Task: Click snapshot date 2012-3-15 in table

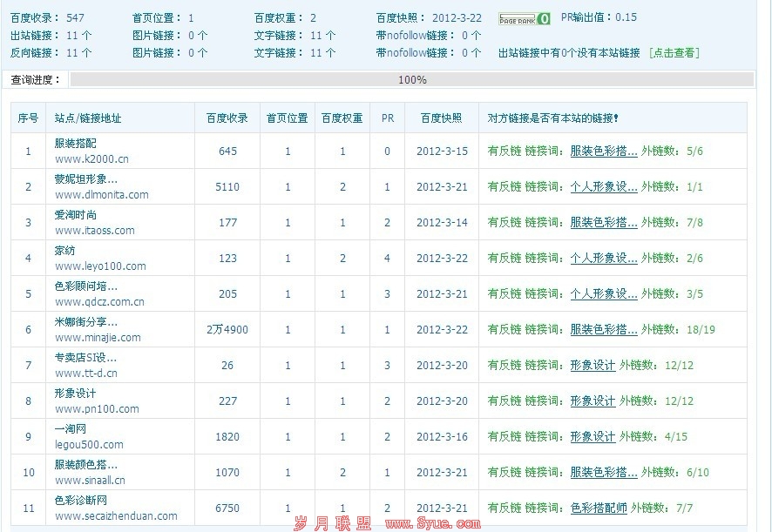Action: (442, 152)
